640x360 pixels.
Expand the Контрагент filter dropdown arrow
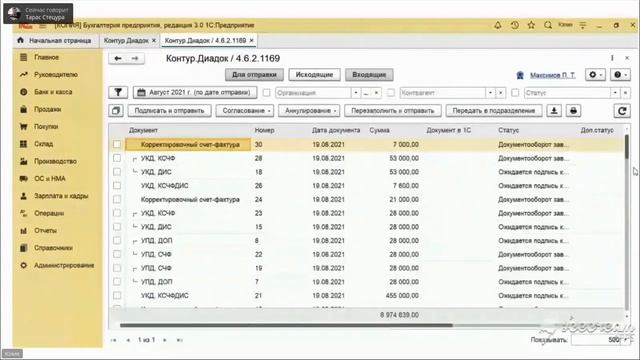pos(490,93)
